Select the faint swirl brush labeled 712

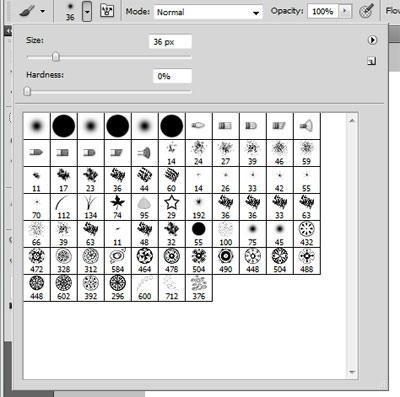[172, 288]
